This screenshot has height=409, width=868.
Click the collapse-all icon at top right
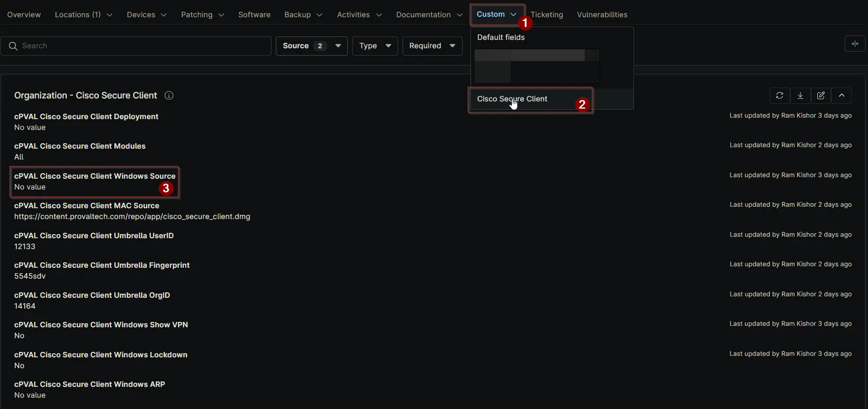(x=855, y=44)
